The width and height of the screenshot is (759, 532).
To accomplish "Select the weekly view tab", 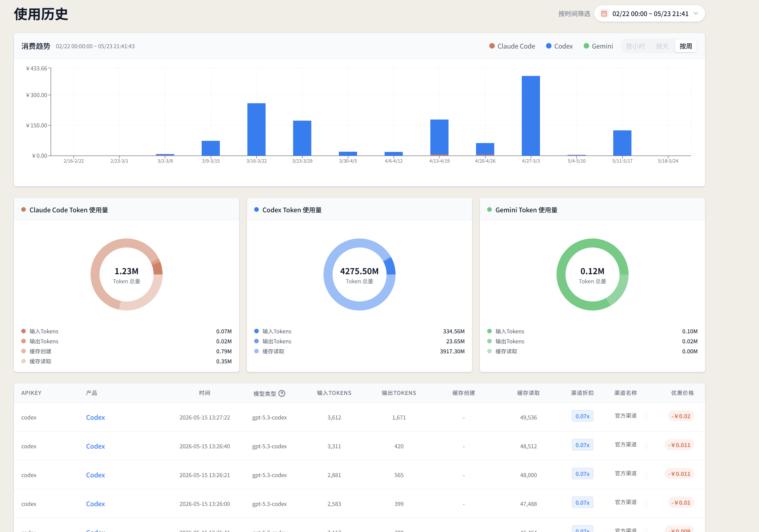I will (x=686, y=46).
